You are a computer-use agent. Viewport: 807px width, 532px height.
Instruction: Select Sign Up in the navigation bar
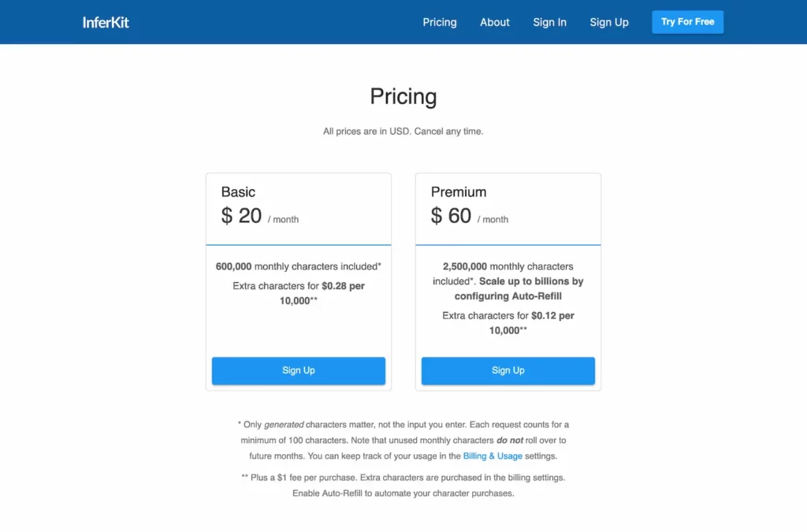click(608, 22)
